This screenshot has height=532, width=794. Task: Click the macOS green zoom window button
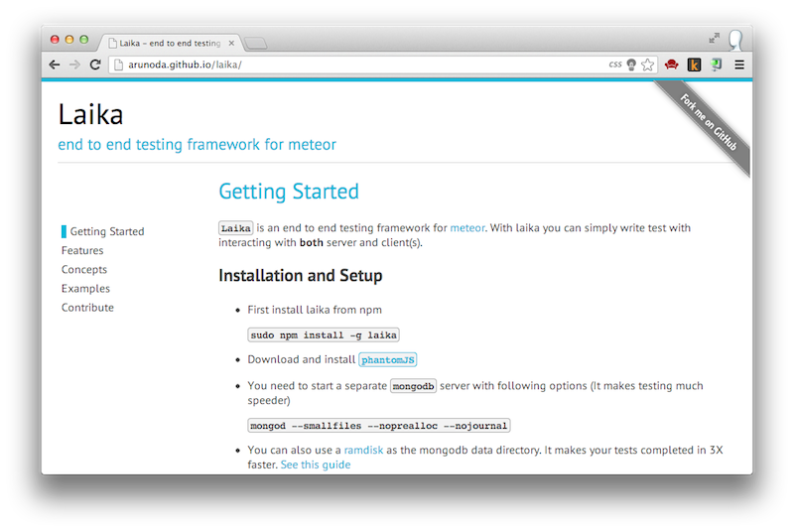pos(84,40)
